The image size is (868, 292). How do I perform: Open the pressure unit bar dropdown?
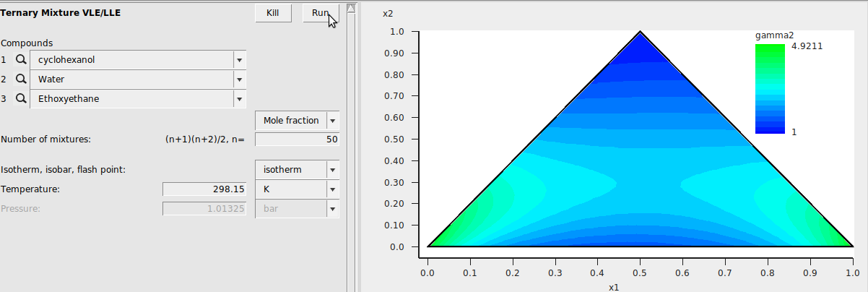(x=332, y=209)
